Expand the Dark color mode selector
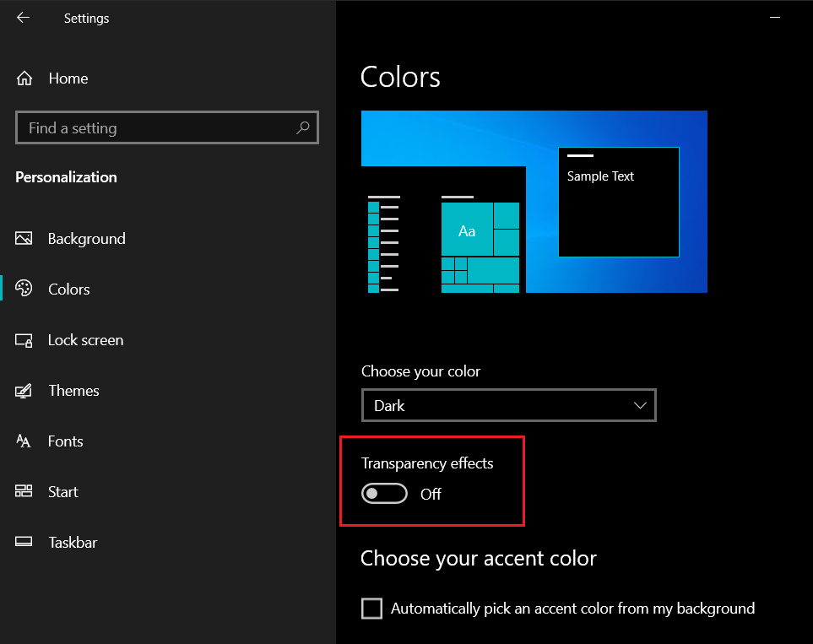The image size is (813, 644). [508, 405]
